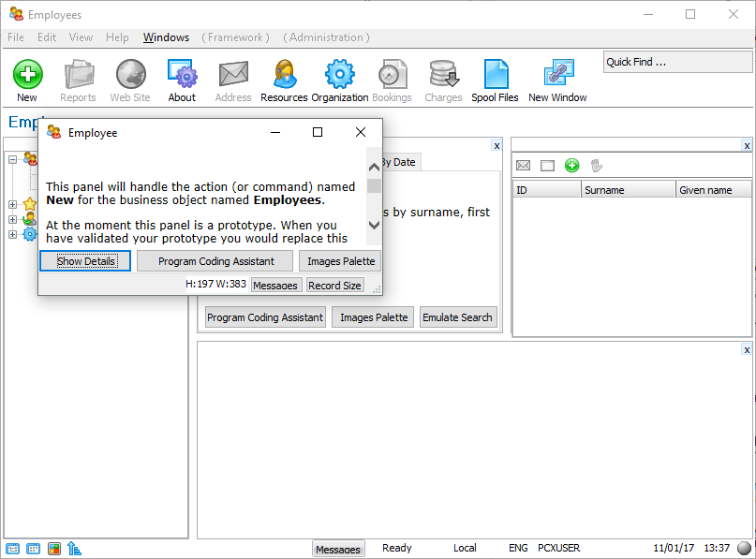Close the search panel with x
The width and height of the screenshot is (756, 559).
coord(497,145)
